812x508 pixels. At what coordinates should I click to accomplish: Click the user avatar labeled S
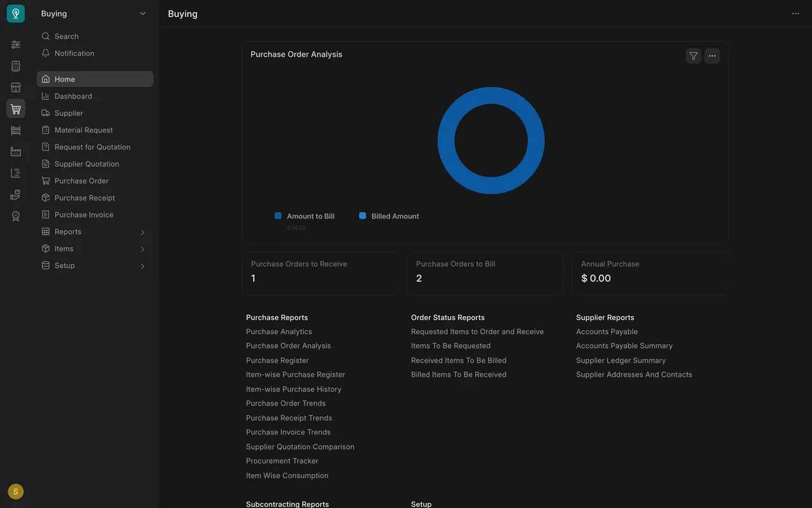(x=16, y=491)
